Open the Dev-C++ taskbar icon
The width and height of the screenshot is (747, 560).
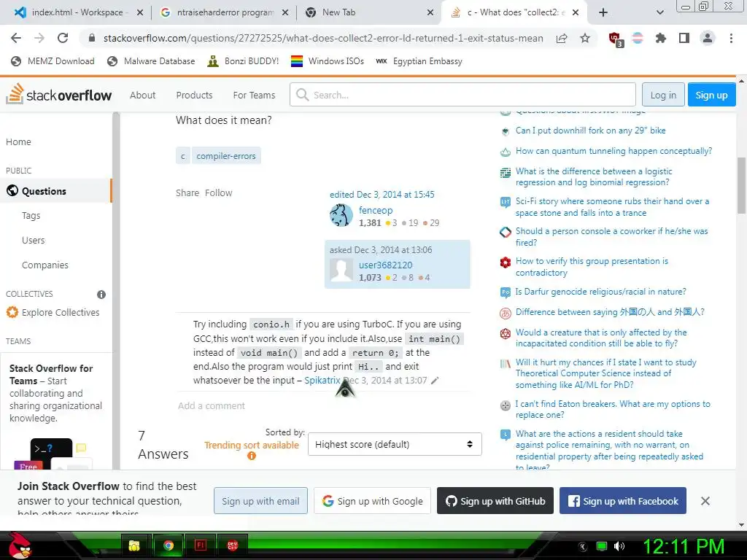(232, 545)
